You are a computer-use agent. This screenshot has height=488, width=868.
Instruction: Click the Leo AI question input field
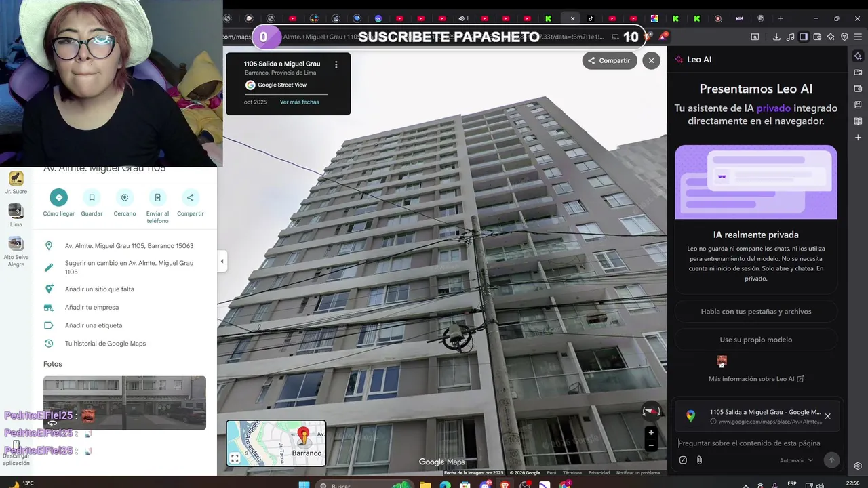coord(756,443)
